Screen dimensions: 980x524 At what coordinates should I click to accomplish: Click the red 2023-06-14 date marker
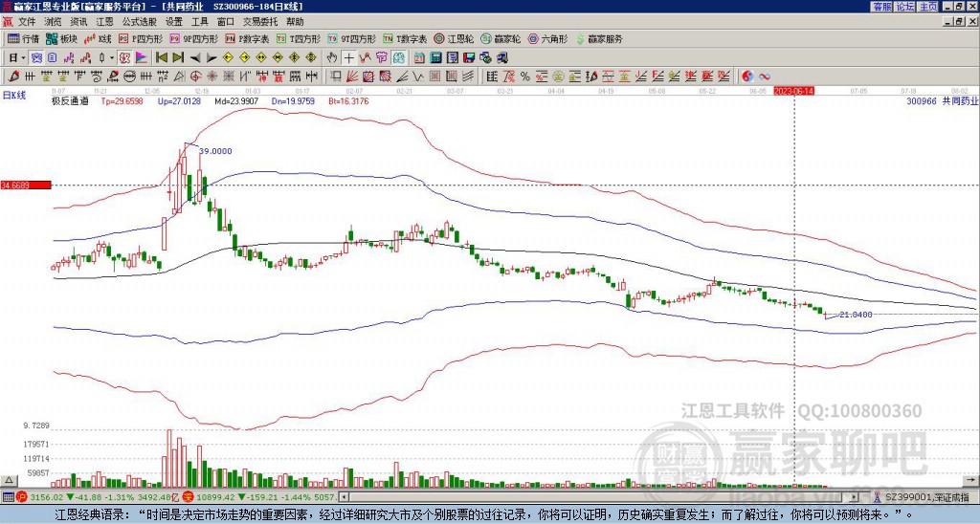(793, 91)
